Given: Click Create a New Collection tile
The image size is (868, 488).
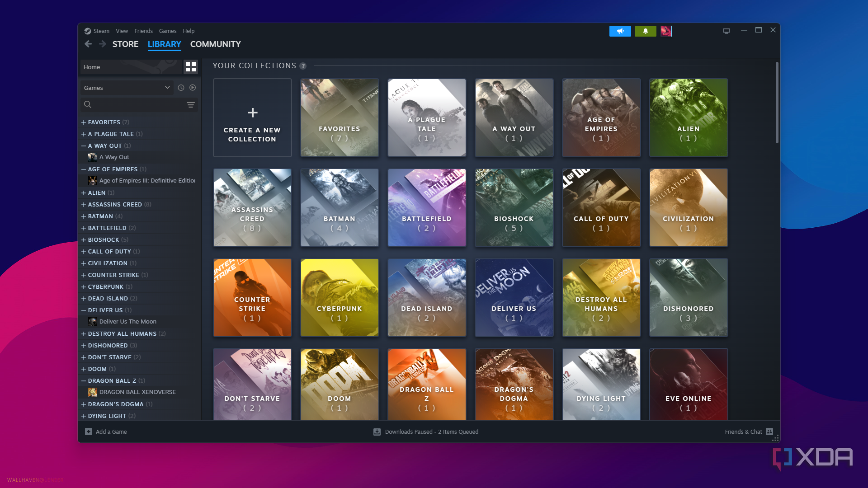Looking at the screenshot, I should coord(252,117).
